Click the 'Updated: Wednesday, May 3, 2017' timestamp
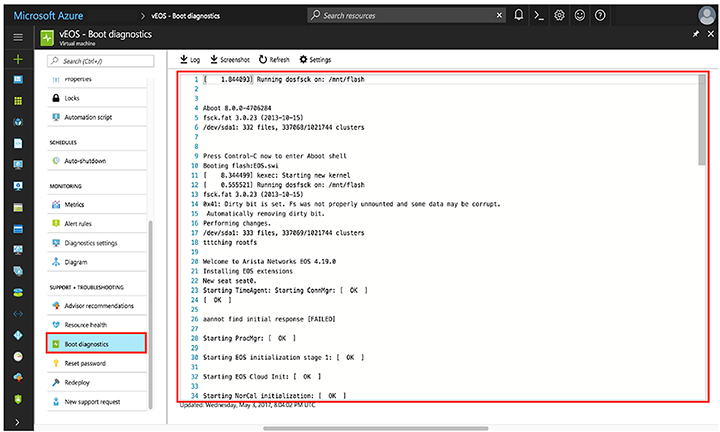The height and width of the screenshot is (432, 720). pyautogui.click(x=247, y=405)
